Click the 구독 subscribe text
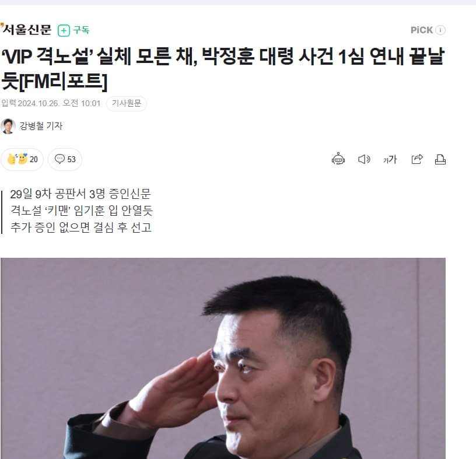This screenshot has width=476, height=459. pyautogui.click(x=81, y=30)
